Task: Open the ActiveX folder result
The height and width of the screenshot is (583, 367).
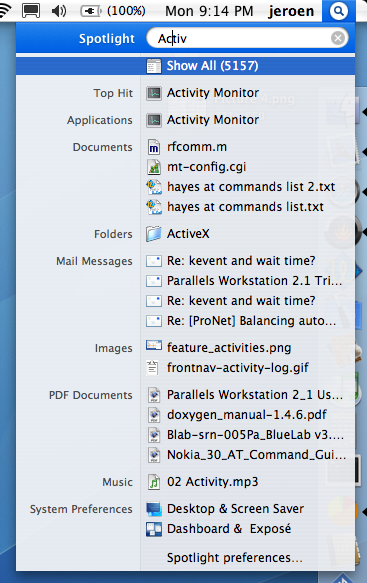Action: tap(188, 234)
